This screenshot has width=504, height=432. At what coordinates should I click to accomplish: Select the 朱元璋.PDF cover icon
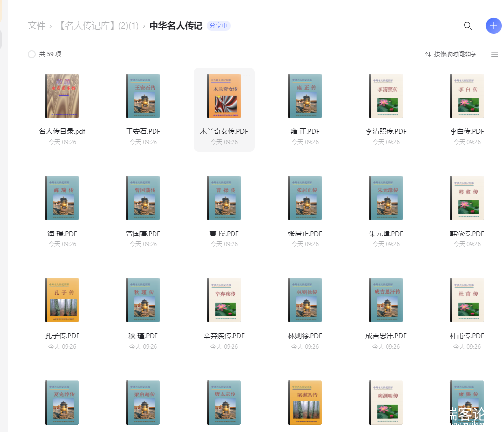[386, 198]
